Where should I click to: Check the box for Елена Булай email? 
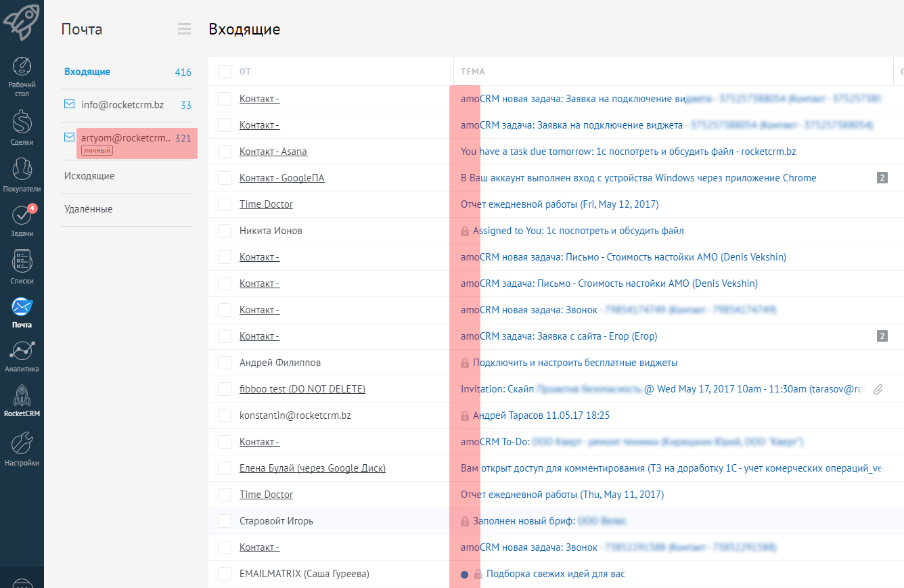[x=225, y=468]
